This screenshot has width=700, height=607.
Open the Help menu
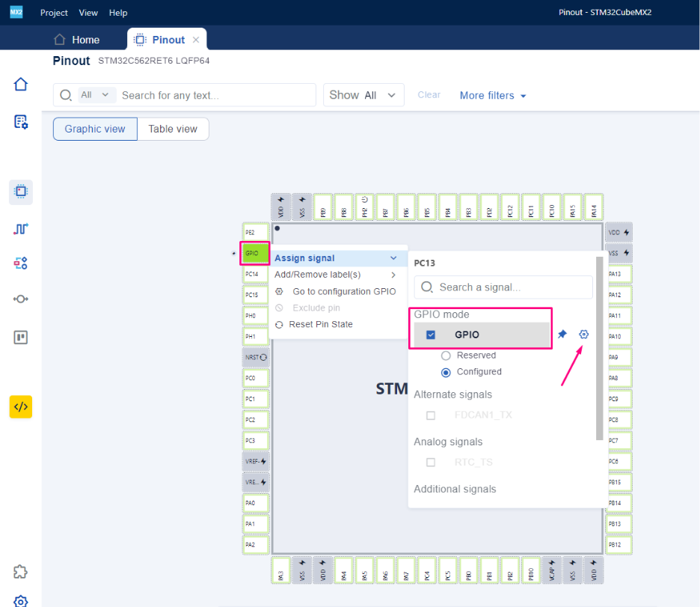(118, 13)
